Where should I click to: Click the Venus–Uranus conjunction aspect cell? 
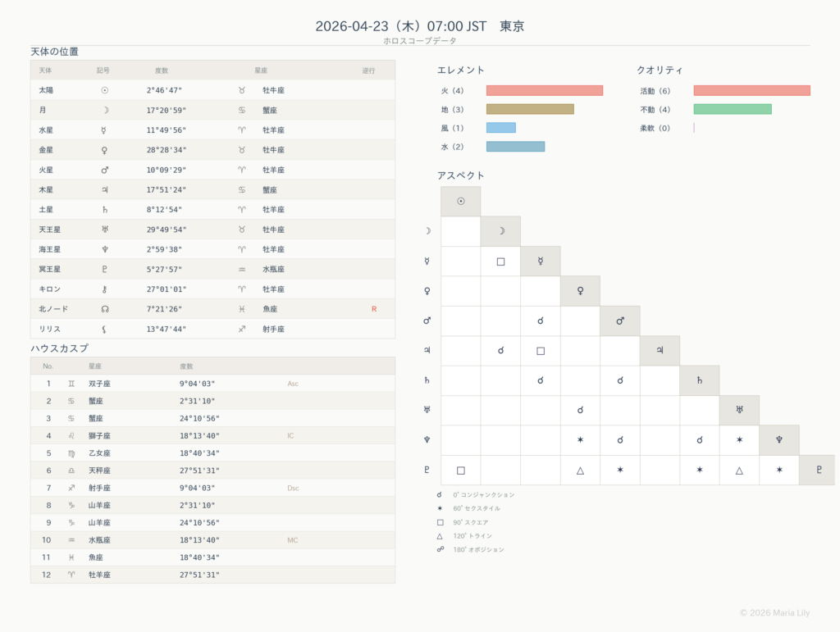click(x=580, y=410)
